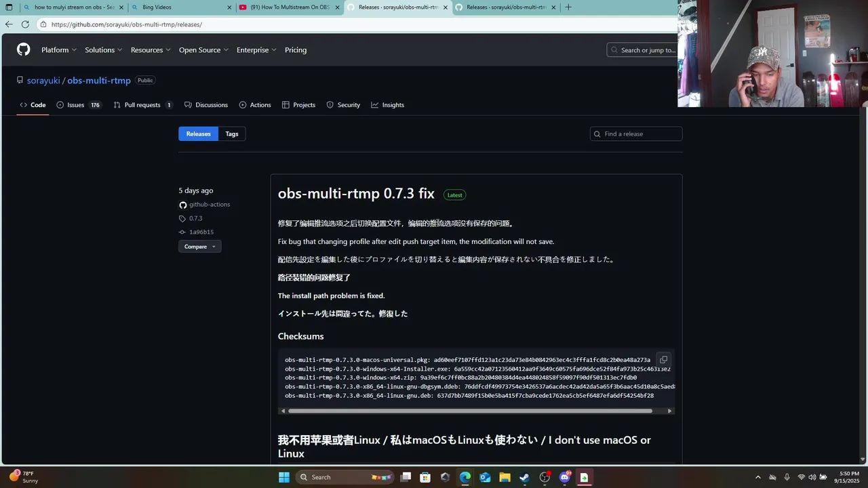The height and width of the screenshot is (488, 868).
Task: Select the Releases button
Action: tap(199, 134)
